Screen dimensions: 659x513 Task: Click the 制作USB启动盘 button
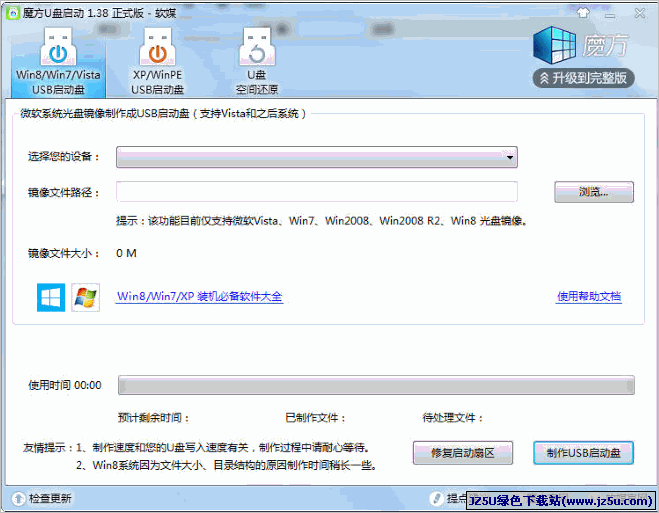pyautogui.click(x=583, y=453)
